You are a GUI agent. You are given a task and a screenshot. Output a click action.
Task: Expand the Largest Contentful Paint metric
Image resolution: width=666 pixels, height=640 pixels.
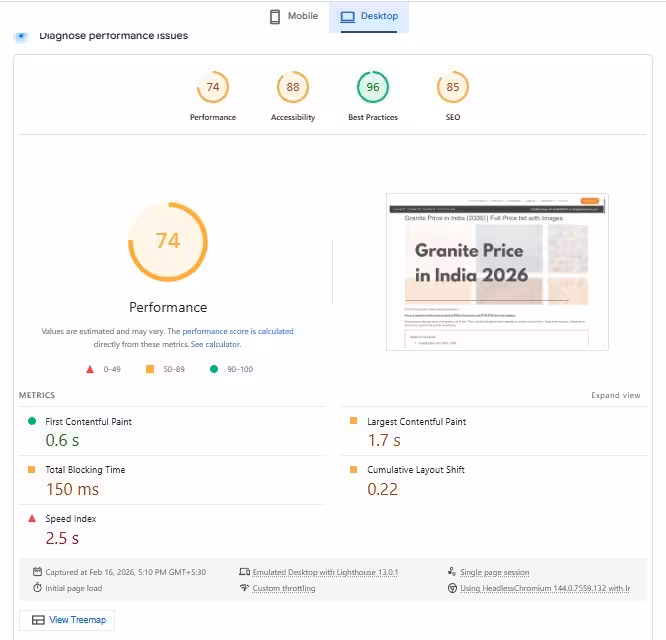click(494, 431)
